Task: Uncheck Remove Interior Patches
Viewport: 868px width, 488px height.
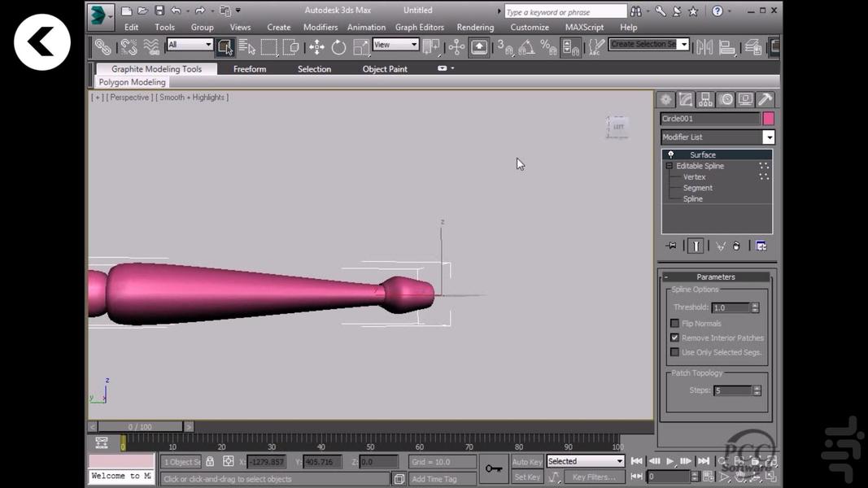Action: pos(674,338)
